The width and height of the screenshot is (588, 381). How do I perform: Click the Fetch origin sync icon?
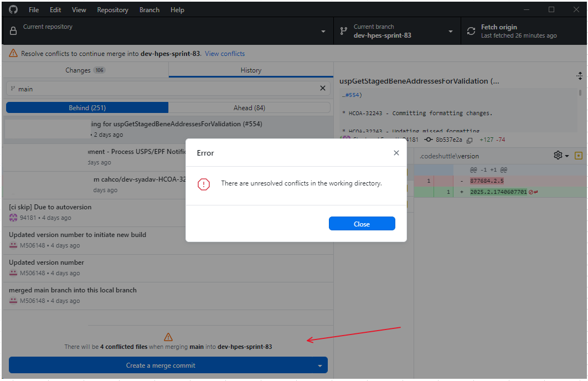click(471, 31)
